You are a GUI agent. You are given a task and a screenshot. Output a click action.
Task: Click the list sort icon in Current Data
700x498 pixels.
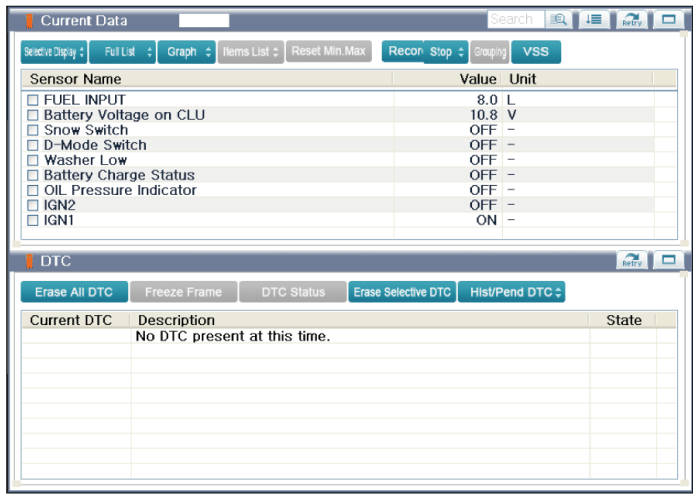[x=593, y=20]
